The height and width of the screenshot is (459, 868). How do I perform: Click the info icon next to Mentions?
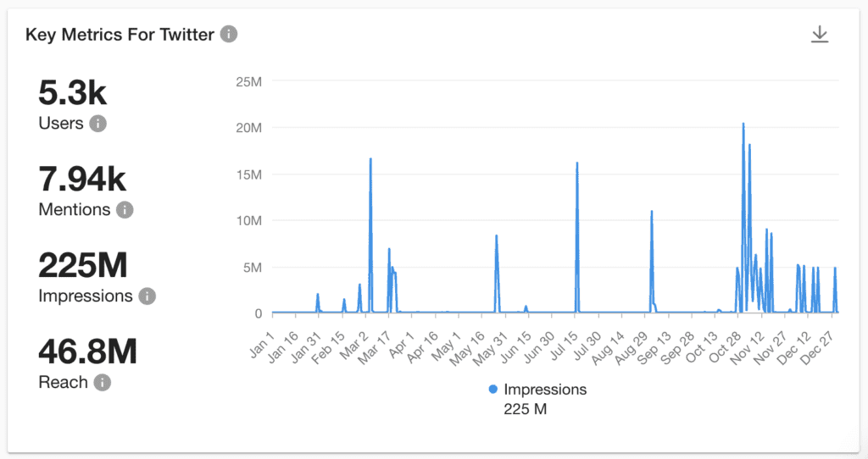click(125, 209)
